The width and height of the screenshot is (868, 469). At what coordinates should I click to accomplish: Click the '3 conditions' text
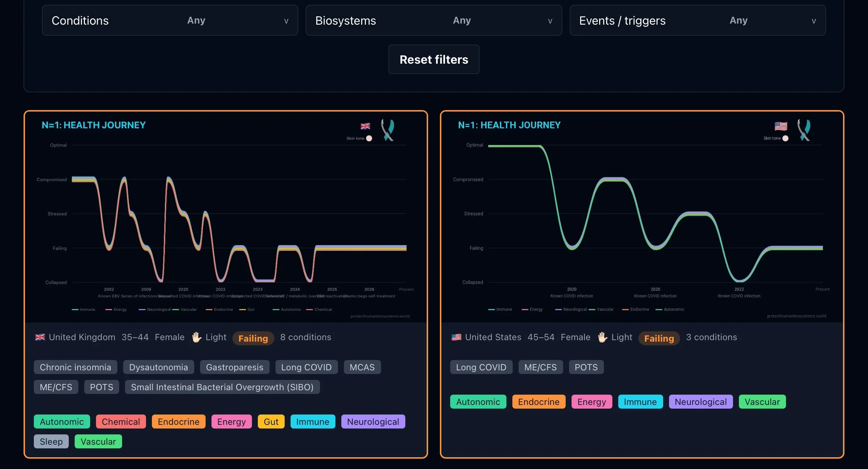(x=711, y=337)
